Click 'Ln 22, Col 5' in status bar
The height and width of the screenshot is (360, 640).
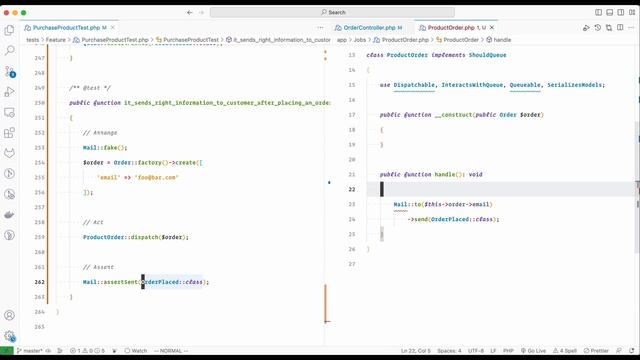(416, 351)
